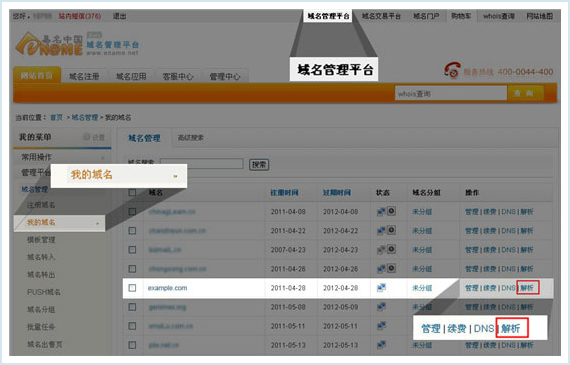Image resolution: width=570 pixels, height=365 pixels.
Task: Click first status icon in 2007-04-23 row
Action: (x=381, y=250)
